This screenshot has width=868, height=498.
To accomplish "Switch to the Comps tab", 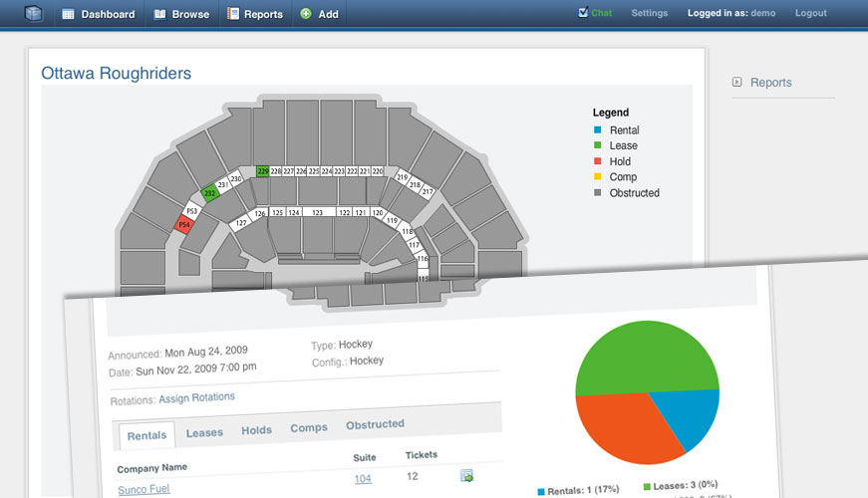I will coord(309,427).
